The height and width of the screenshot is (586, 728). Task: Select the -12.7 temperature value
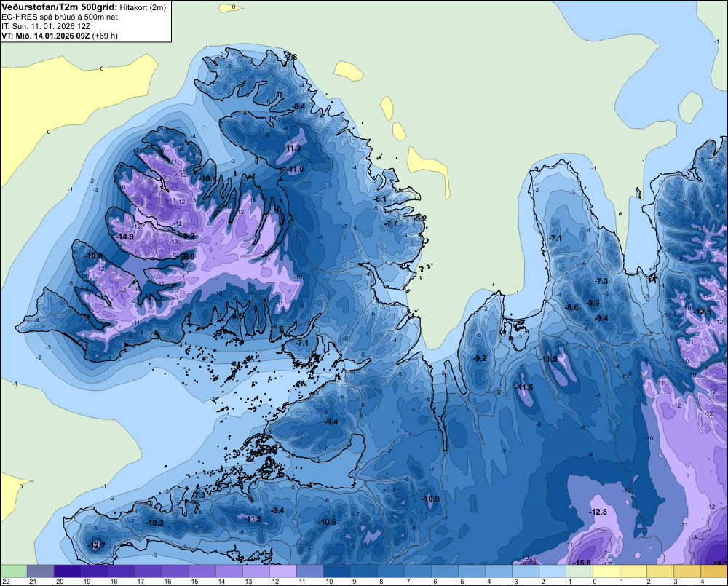pos(97,545)
